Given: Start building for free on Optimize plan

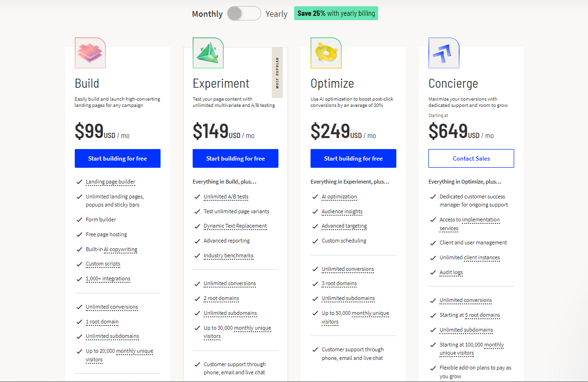Looking at the screenshot, I should tap(353, 159).
